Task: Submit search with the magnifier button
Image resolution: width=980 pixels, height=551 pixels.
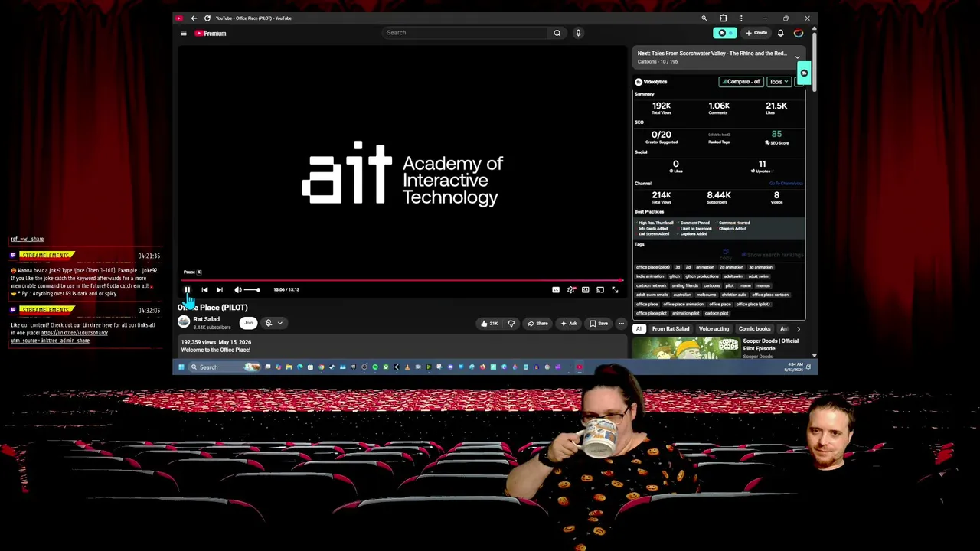Action: pyautogui.click(x=557, y=33)
